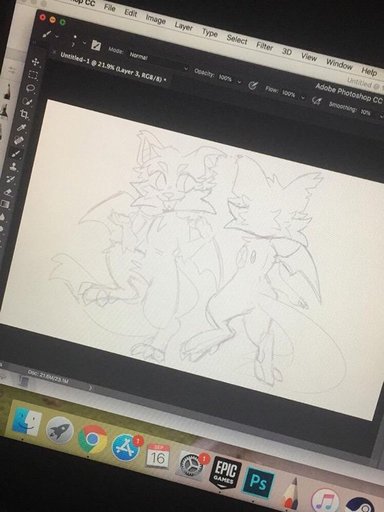The height and width of the screenshot is (512, 384).
Task: Open the Layer menu
Action: tap(184, 26)
